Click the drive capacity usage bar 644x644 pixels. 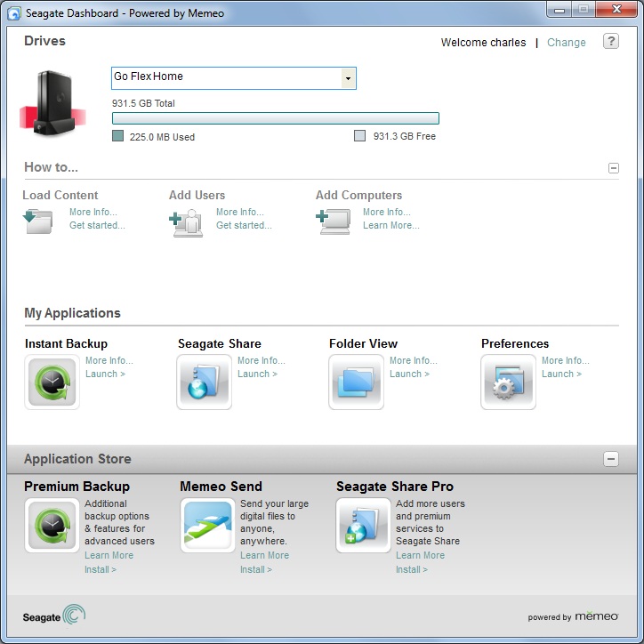[x=276, y=118]
